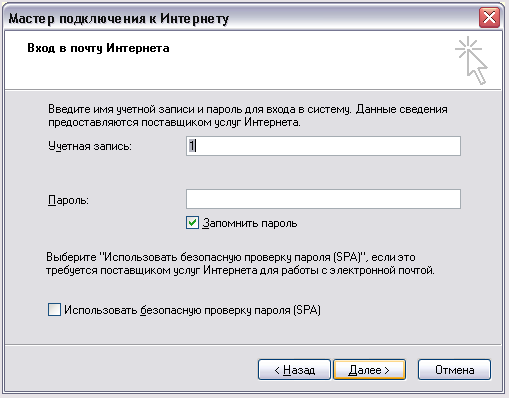Uncheck the Запомнить пароль checkbox box
The image size is (509, 398).
192,223
